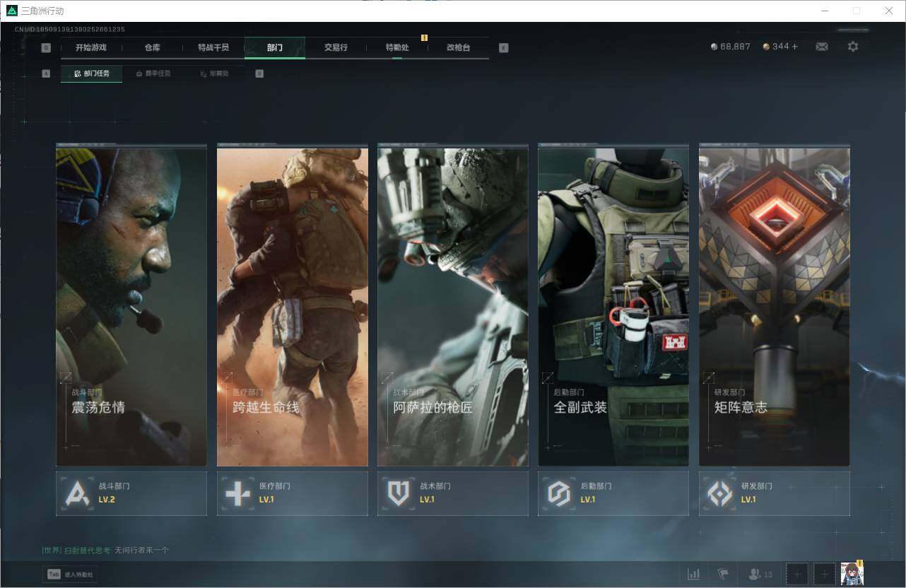Viewport: 906px width, 588px height.
Task: Click the 研发部门 LV.1 panel
Action: coord(775,493)
